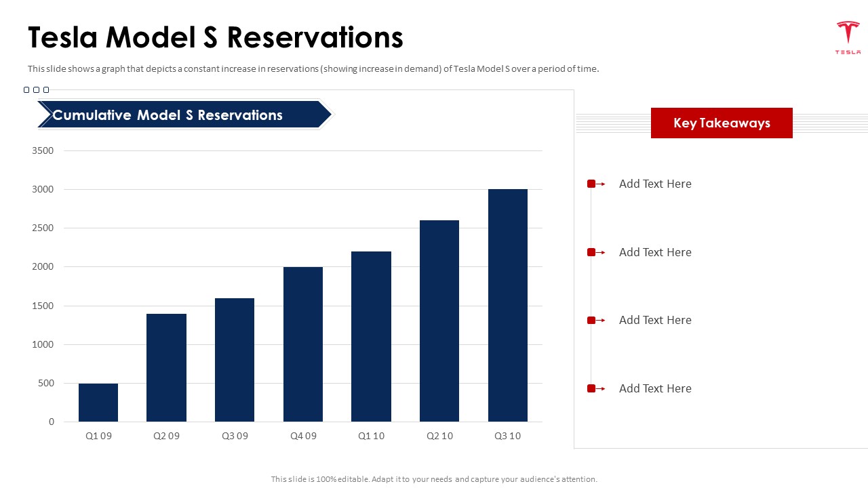Click the 100% editable footer note
This screenshot has height=488, width=868.
pos(434,479)
